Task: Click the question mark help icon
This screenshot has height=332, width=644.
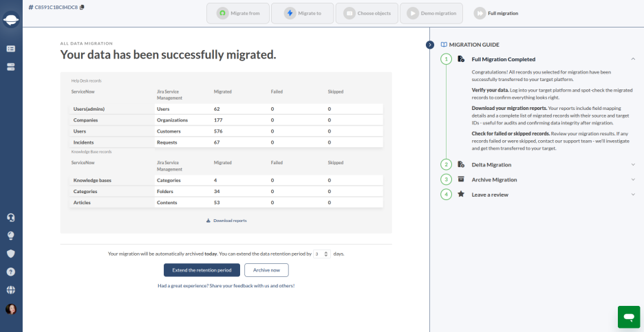Action: (11, 272)
